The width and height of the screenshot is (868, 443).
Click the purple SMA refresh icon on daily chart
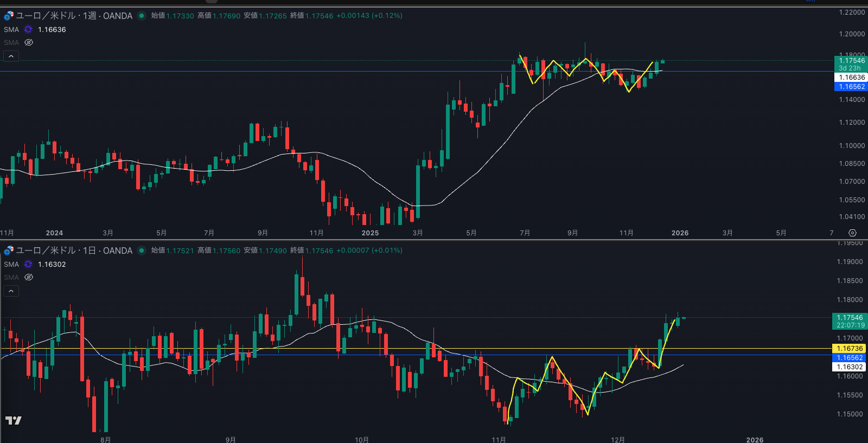point(28,265)
